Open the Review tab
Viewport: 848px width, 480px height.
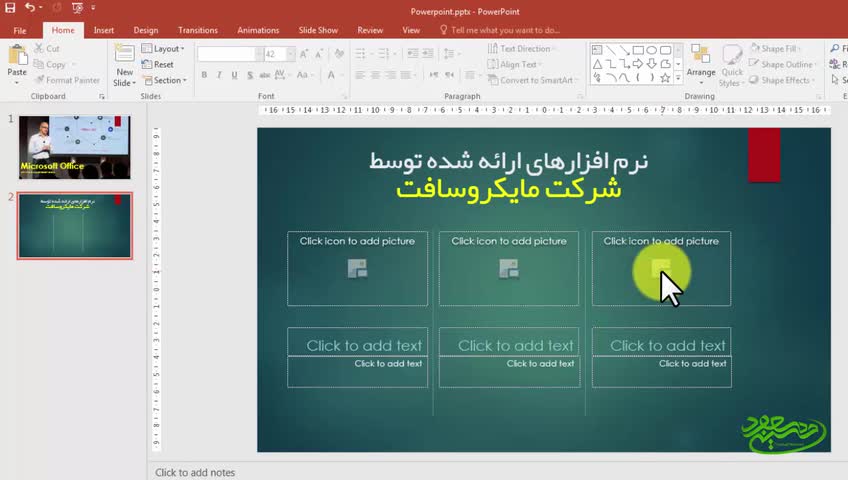click(370, 30)
